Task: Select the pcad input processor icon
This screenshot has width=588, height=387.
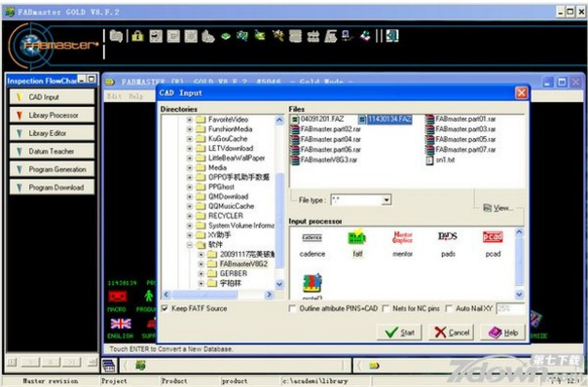Action: tap(493, 237)
